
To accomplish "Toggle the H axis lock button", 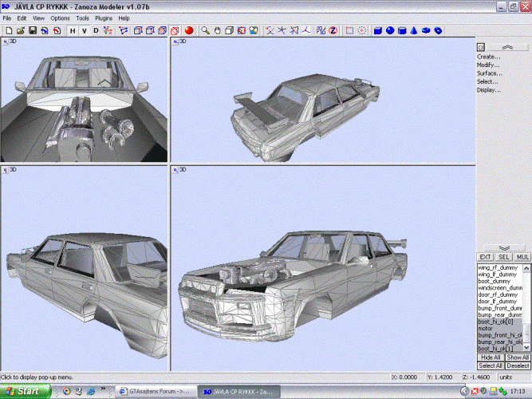I will point(73,30).
